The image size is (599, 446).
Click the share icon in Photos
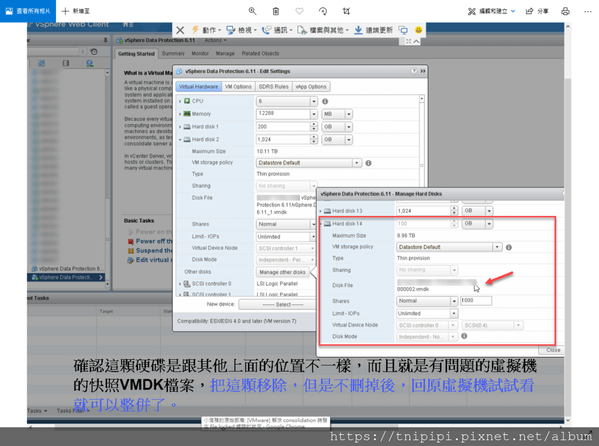coord(537,11)
